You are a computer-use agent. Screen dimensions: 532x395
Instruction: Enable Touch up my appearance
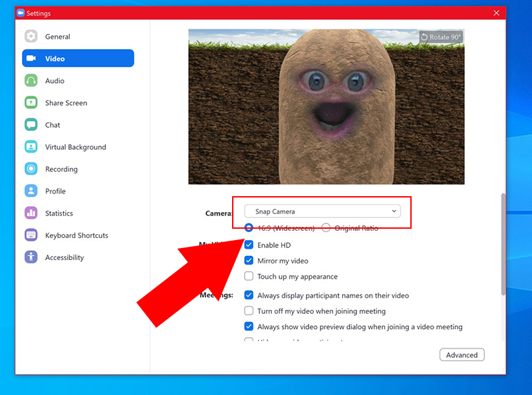coord(249,276)
